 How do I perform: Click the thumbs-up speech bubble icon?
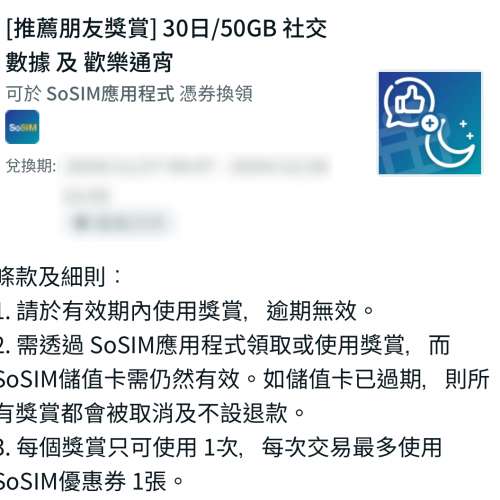pyautogui.click(x=408, y=104)
